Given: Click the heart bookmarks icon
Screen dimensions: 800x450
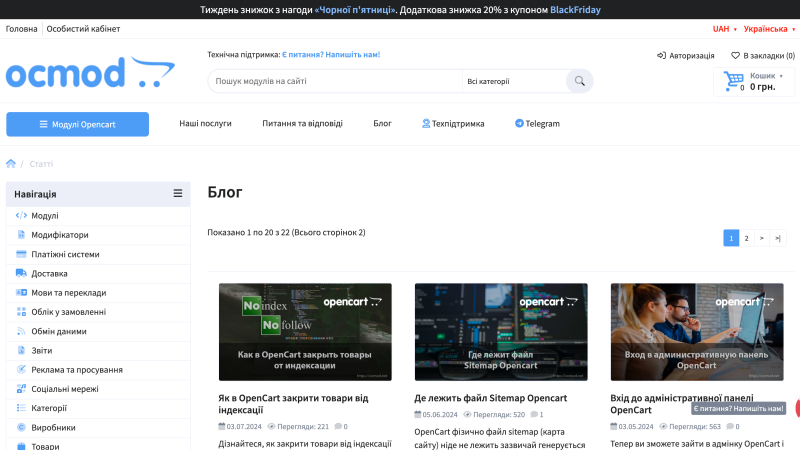Looking at the screenshot, I should tap(735, 56).
